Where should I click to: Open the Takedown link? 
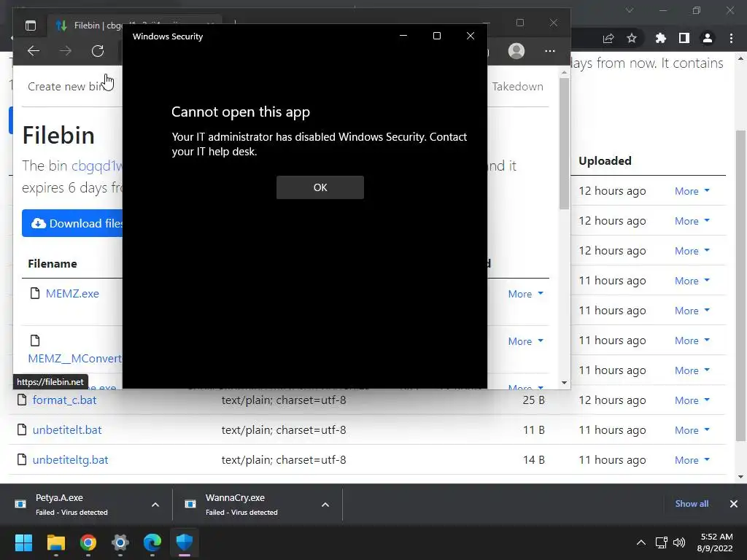tap(517, 87)
